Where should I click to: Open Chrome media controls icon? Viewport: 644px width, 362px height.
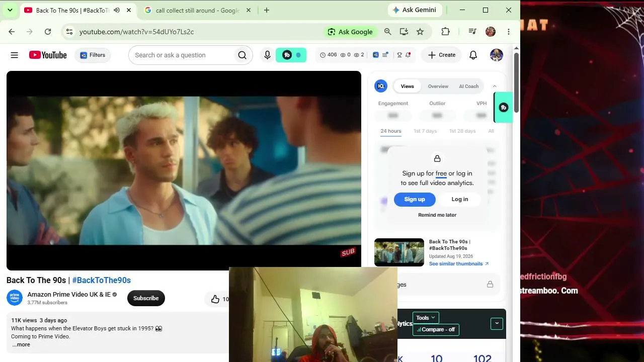(x=472, y=32)
